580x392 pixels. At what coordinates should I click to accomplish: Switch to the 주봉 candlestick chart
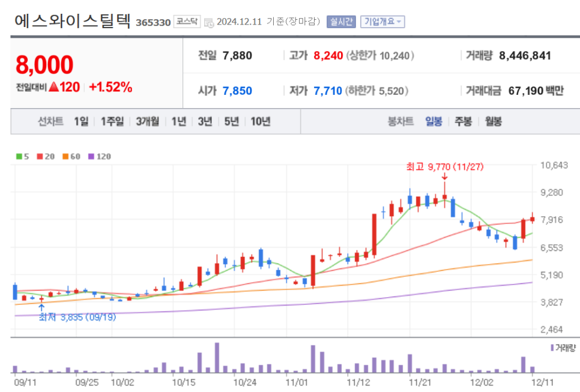point(463,121)
